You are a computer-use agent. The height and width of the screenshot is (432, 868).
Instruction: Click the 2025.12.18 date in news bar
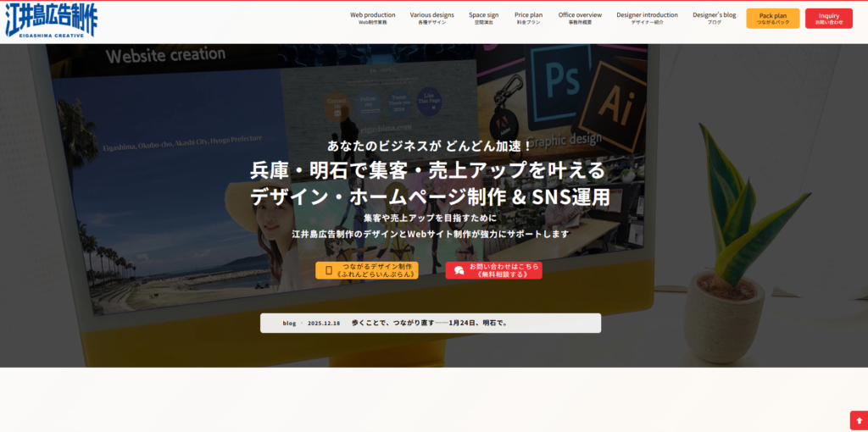(324, 323)
